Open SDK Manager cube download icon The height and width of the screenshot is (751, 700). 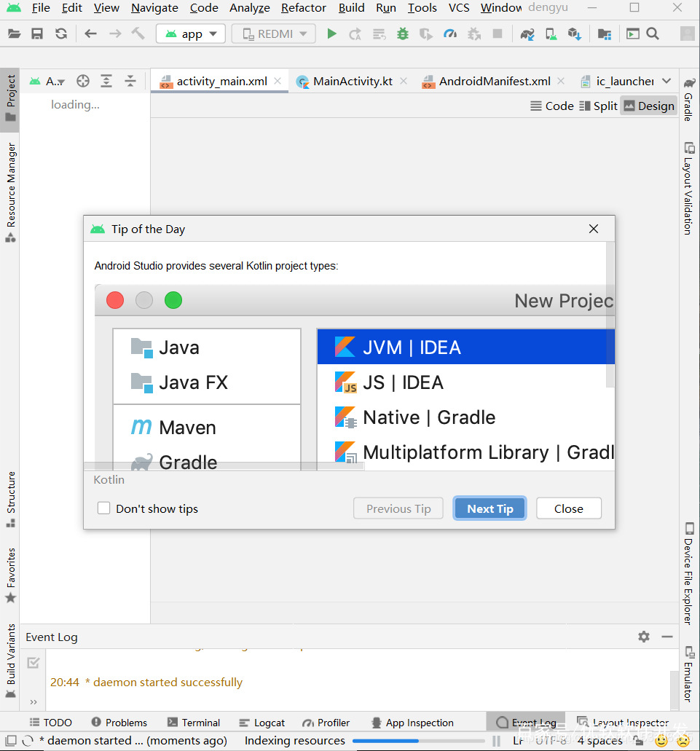pos(575,34)
